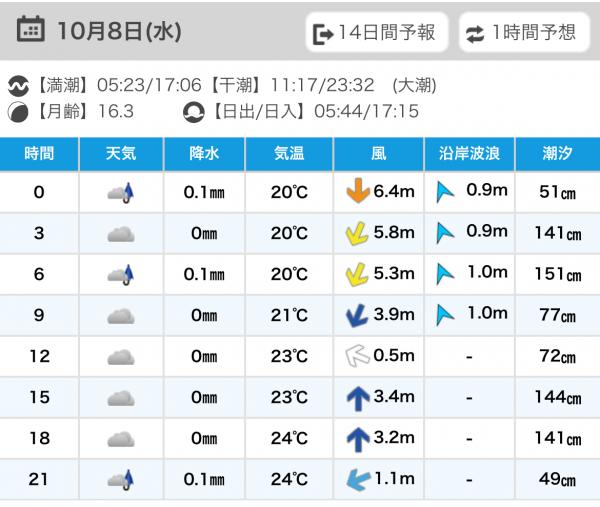The image size is (600, 507).
Task: Click the 24℃ temperature at hour 18
Action: [x=289, y=439]
